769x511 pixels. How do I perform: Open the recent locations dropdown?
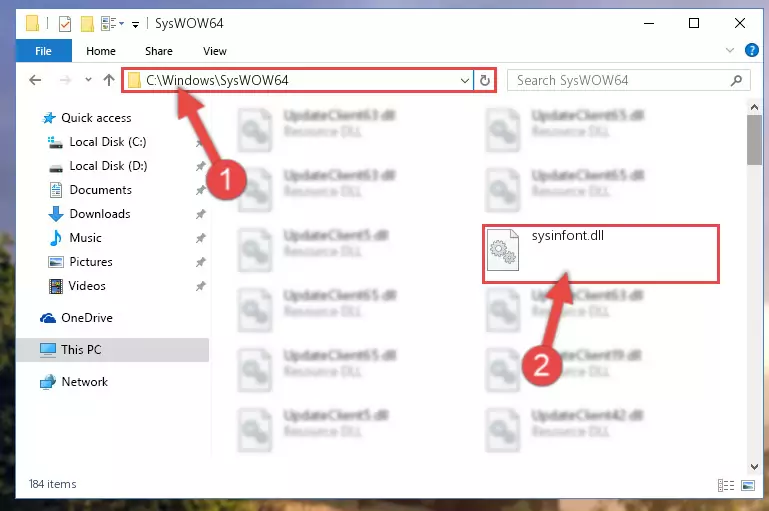(x=88, y=79)
